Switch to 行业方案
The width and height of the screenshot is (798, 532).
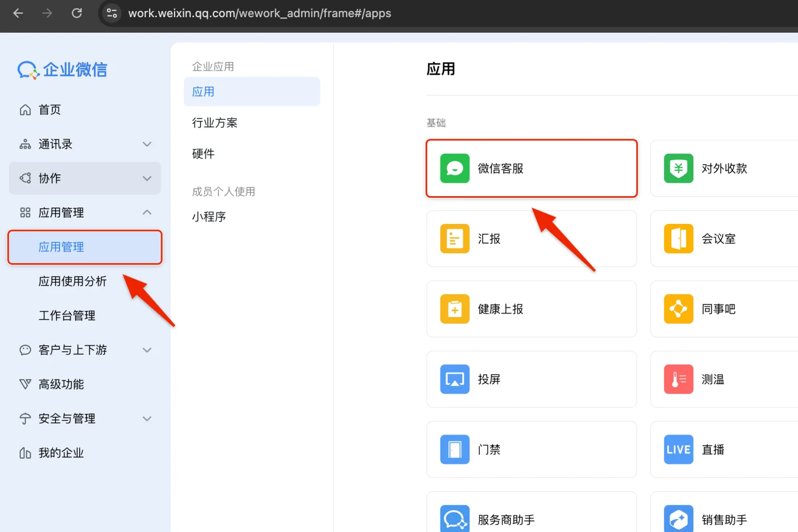(214, 123)
